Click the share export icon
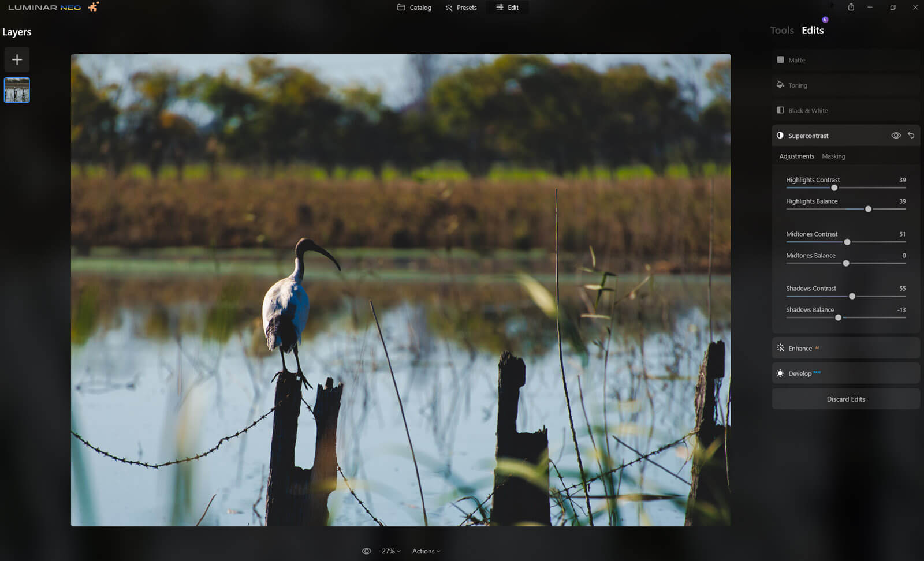The height and width of the screenshot is (561, 924). tap(851, 7)
